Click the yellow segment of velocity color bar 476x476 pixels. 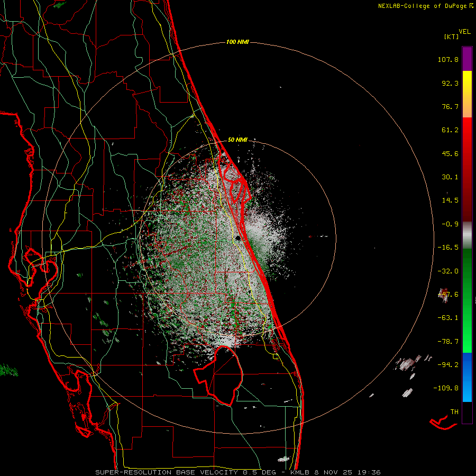pyautogui.click(x=467, y=94)
